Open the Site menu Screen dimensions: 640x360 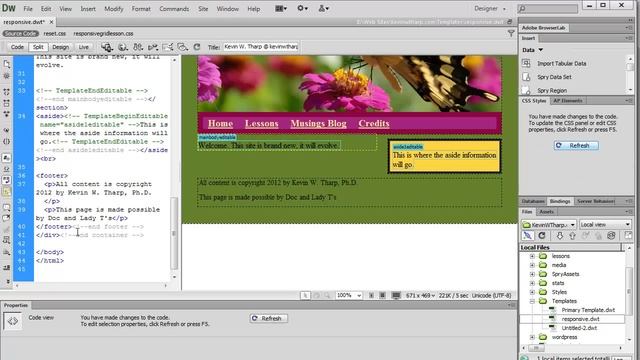point(203,9)
